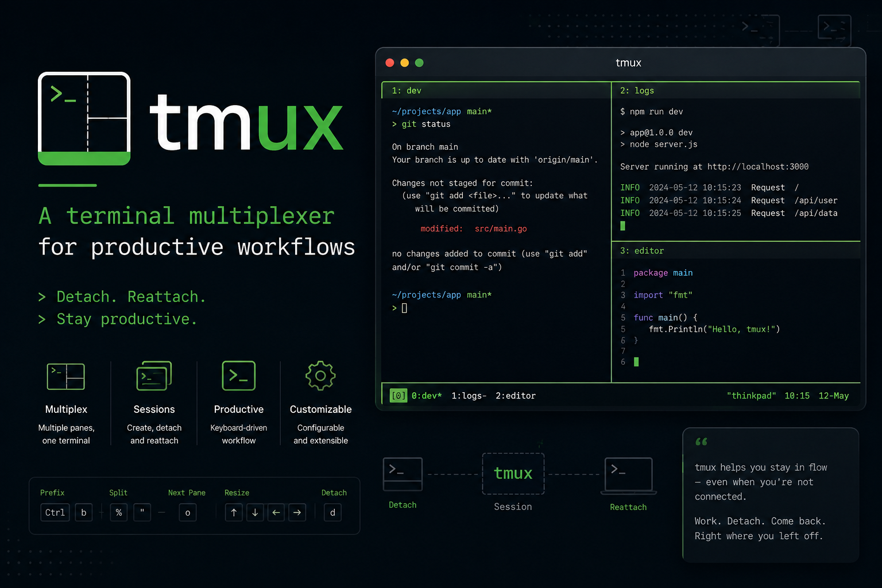Click the Sessions feature label

tap(154, 409)
